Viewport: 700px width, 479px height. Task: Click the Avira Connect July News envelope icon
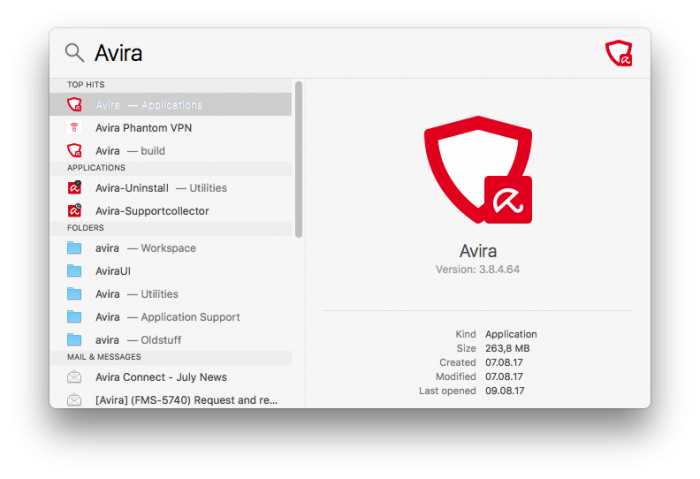click(x=75, y=377)
